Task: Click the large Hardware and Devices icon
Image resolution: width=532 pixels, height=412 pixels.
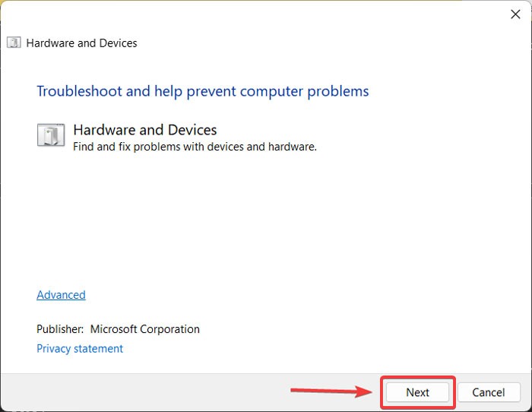Action: [51, 135]
